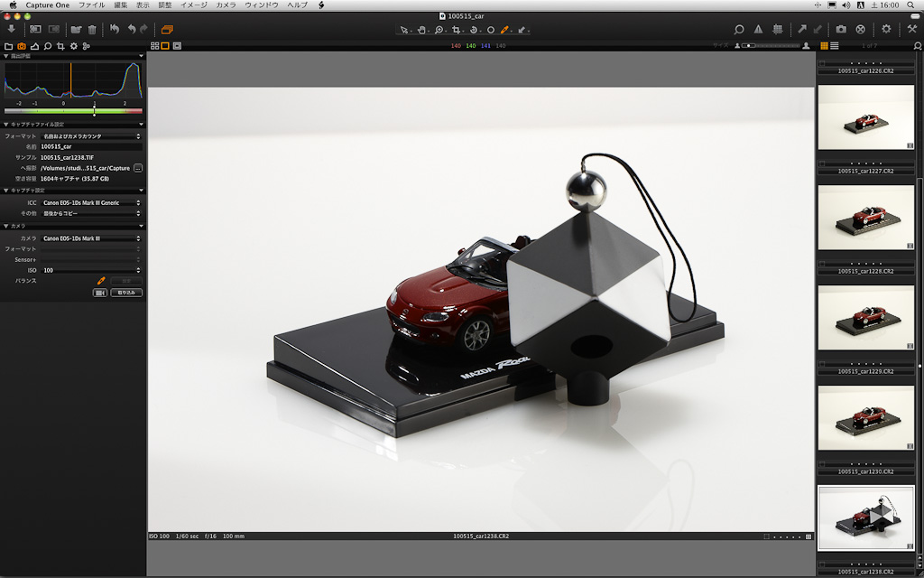Select the crop tool in cursor tools
The height and width of the screenshot is (578, 924).
click(457, 29)
